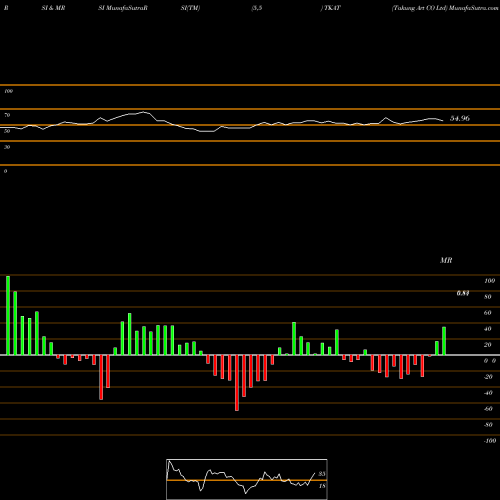Click the TKAT ticker symbol in the header
Screen dimensions: 500x500
pyautogui.click(x=332, y=8)
